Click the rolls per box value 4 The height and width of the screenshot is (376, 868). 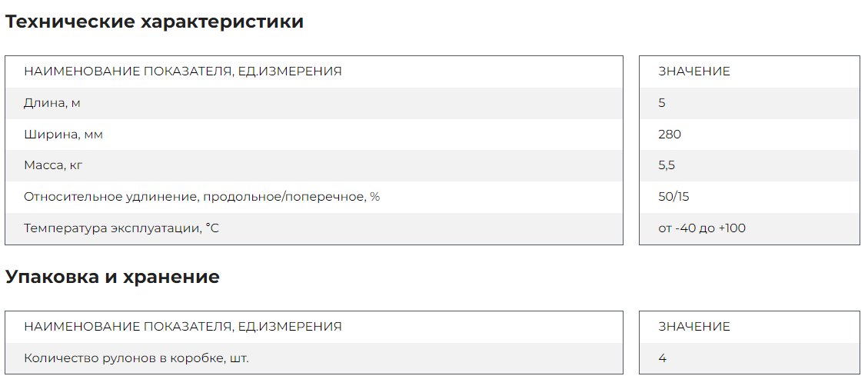coord(663,358)
